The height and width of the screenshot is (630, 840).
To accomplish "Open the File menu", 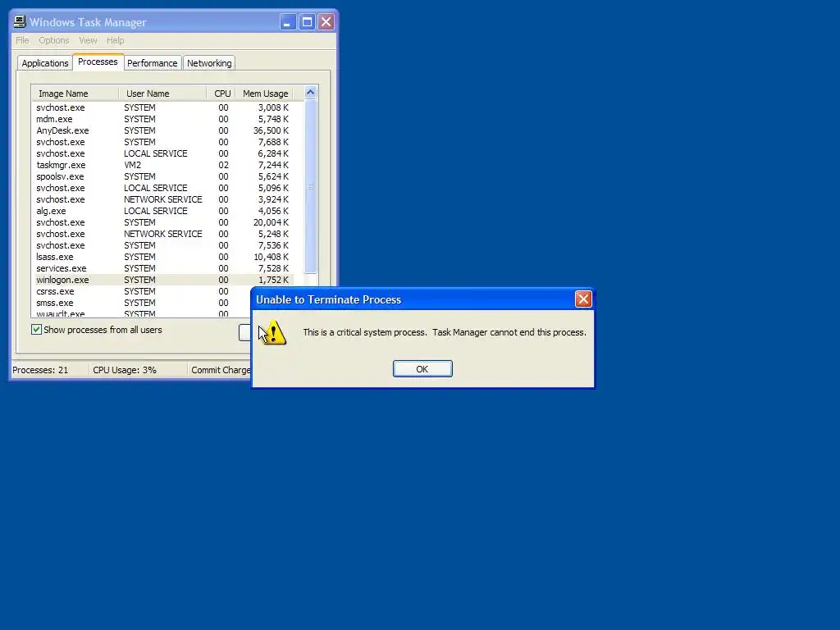I will coord(22,40).
